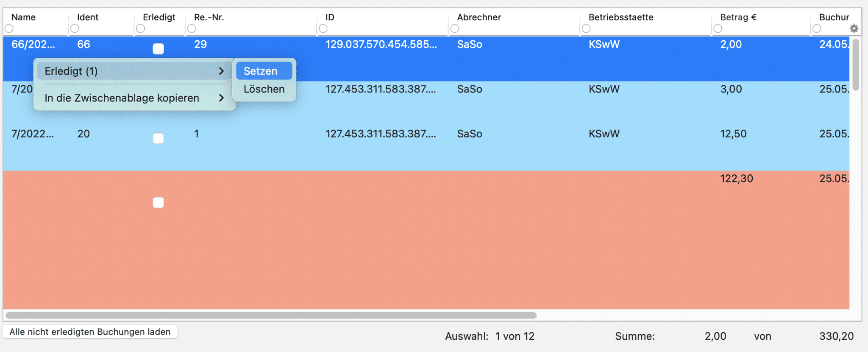Viewport: 868px width, 352px height.
Task: Select Betrag cell 122,30 in red row
Action: coord(737,179)
